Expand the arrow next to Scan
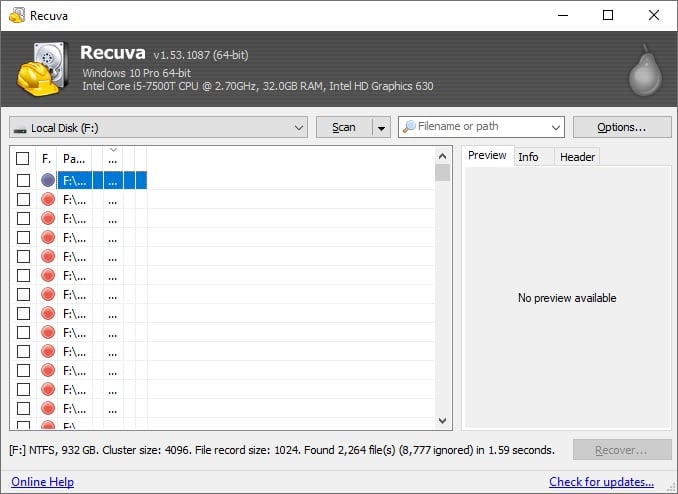The image size is (678, 494). point(381,128)
